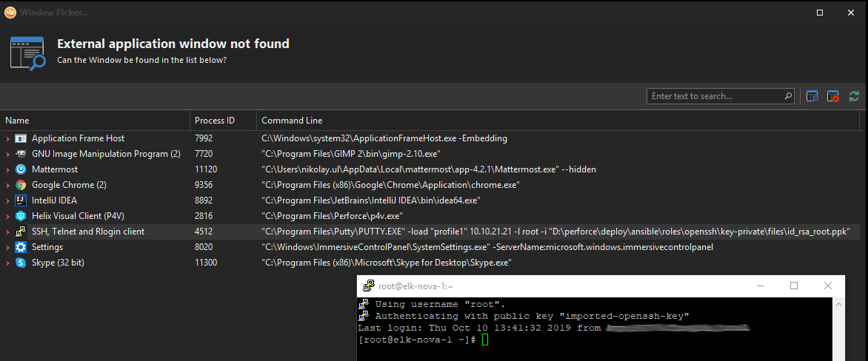Viewport: 868px width, 361px height.
Task: Maximize the PuTTY terminal window
Action: click(794, 286)
